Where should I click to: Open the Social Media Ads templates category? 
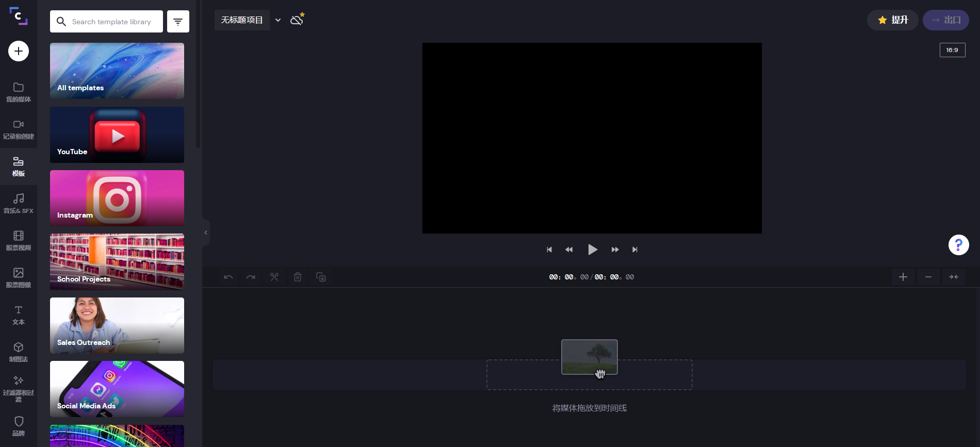(117, 389)
